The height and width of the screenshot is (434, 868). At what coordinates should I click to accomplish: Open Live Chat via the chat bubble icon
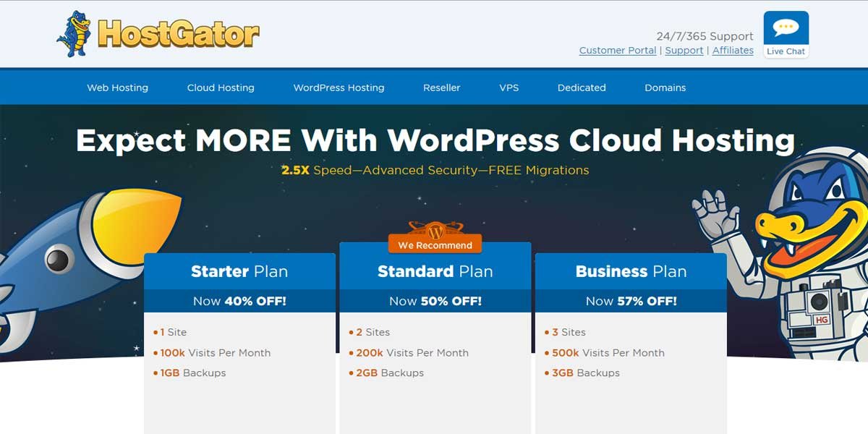[x=786, y=27]
